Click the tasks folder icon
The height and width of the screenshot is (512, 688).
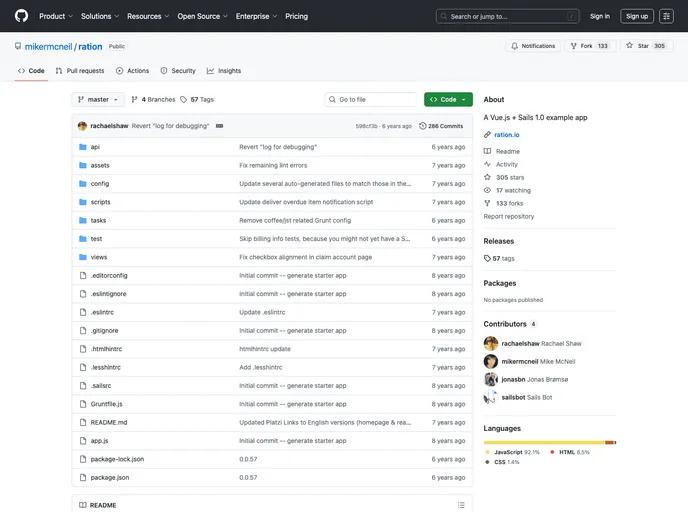(x=82, y=220)
